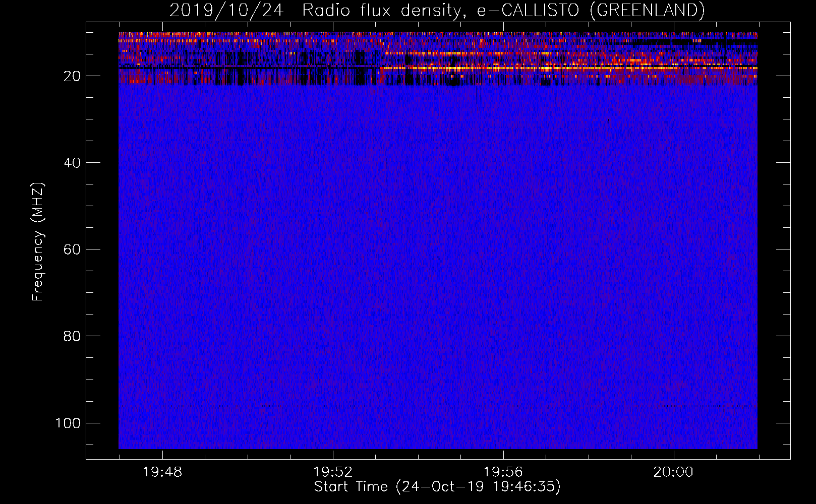
Task: Click the '80' frequency tick label
Action: point(72,336)
